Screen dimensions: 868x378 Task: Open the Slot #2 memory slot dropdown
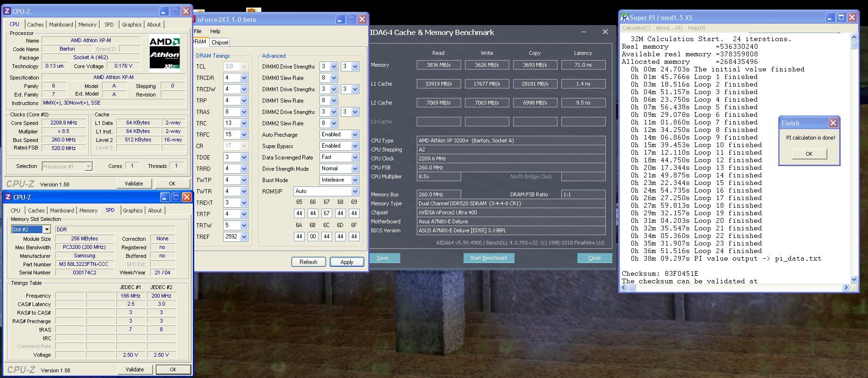(x=47, y=229)
